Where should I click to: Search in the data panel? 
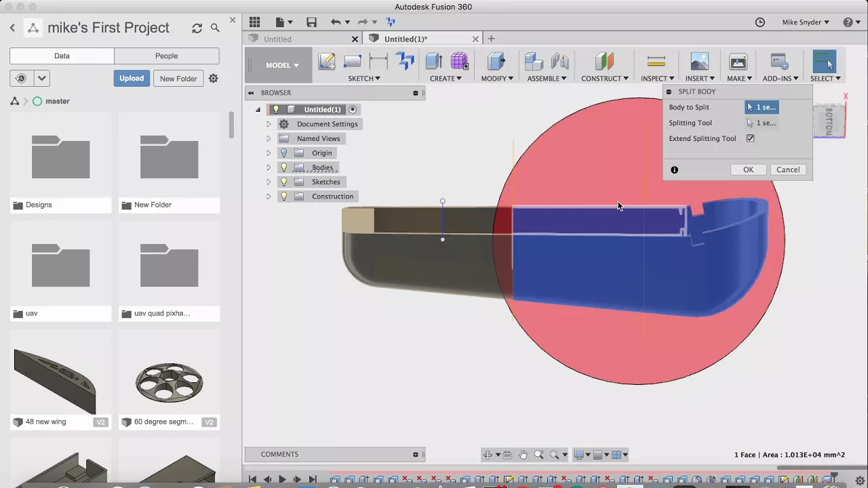click(x=215, y=28)
